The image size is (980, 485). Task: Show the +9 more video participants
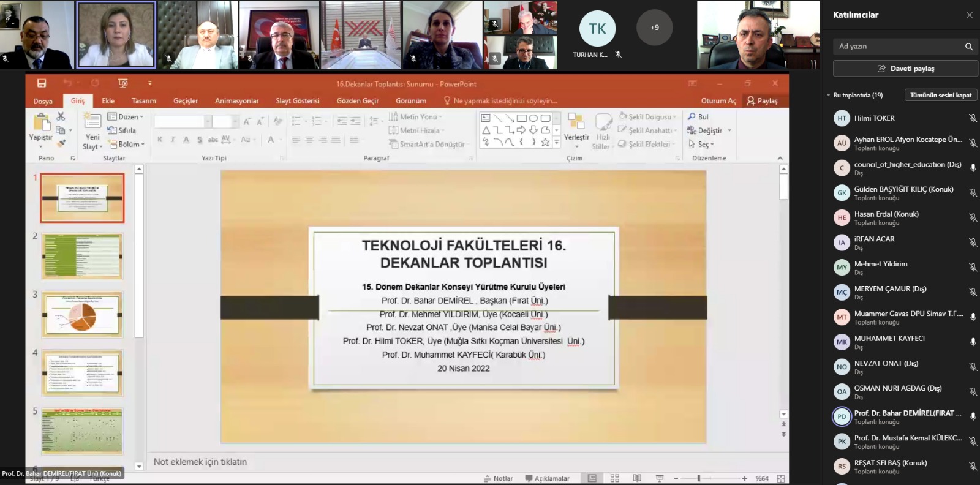(655, 28)
